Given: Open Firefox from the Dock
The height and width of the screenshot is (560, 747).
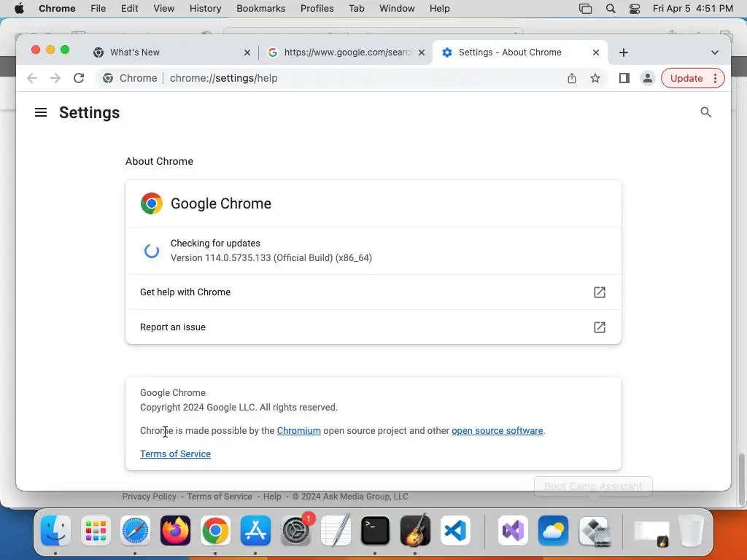Looking at the screenshot, I should pyautogui.click(x=175, y=530).
